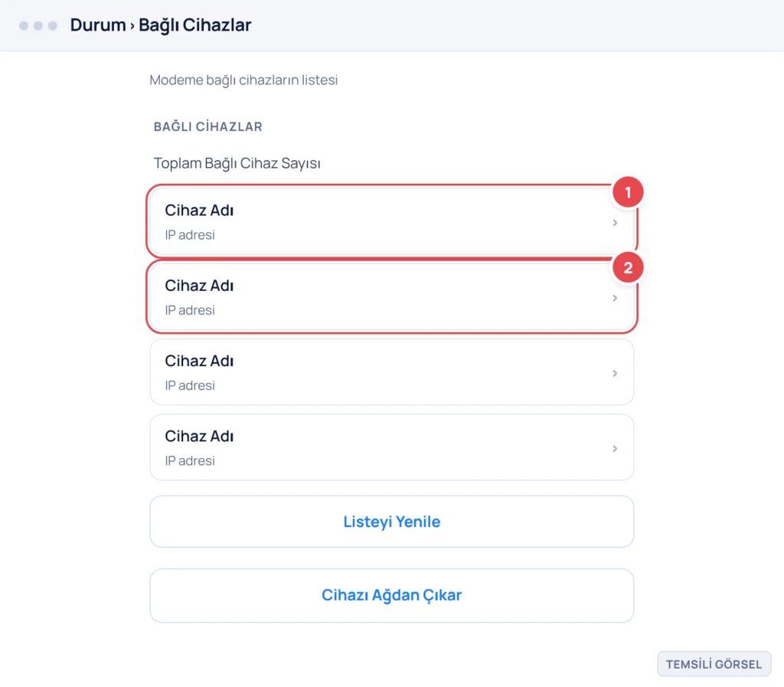This screenshot has height=687, width=784.
Task: Go back to Durum in breadcrumb
Action: 98,25
